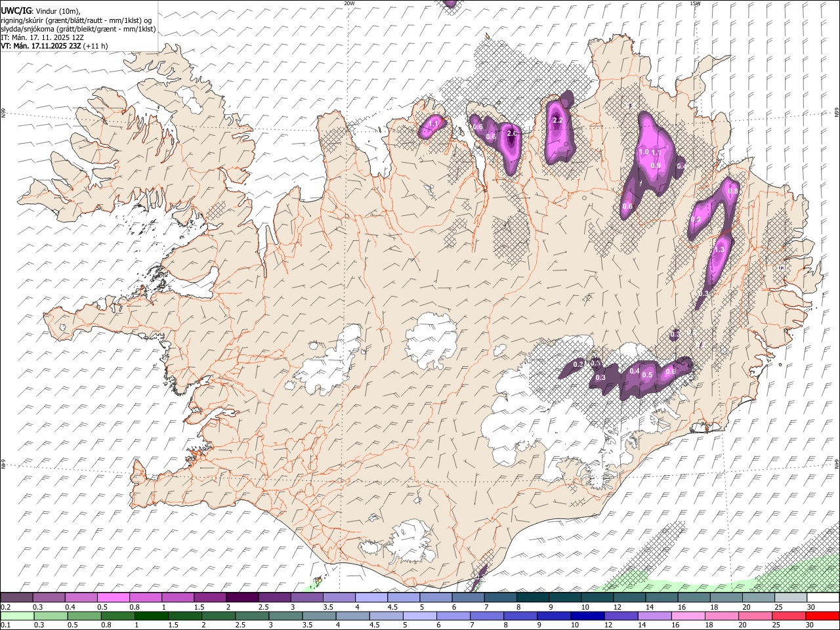The image size is (840, 630).
Task: Pick the bright pink 0.5 swatch in upper legend row
Action: point(113,598)
